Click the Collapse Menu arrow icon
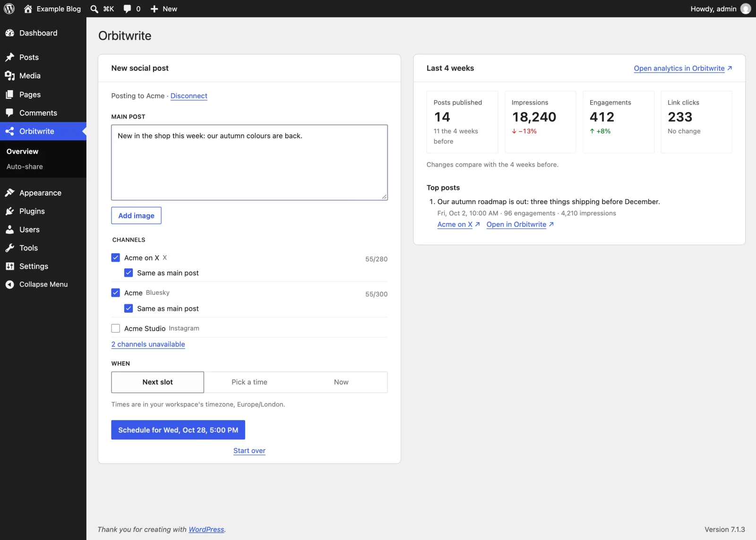The image size is (756, 540). [x=9, y=284]
